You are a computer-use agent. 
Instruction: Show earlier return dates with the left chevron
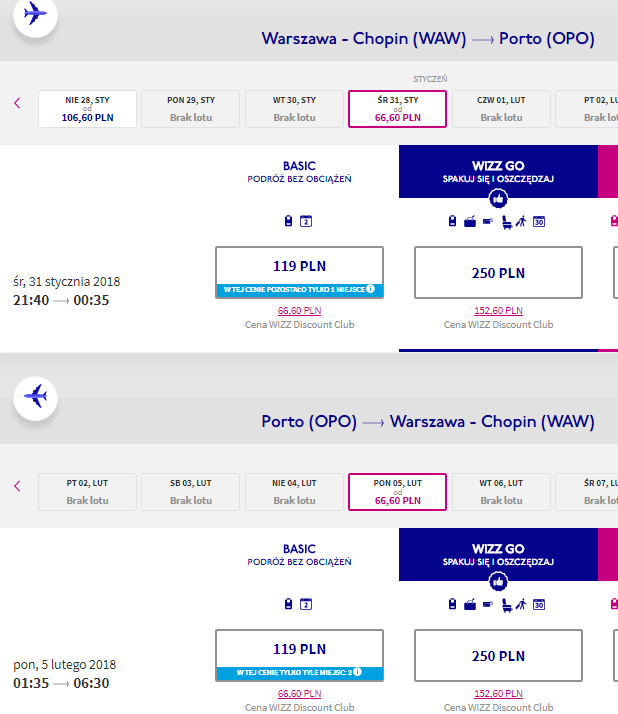(17, 486)
